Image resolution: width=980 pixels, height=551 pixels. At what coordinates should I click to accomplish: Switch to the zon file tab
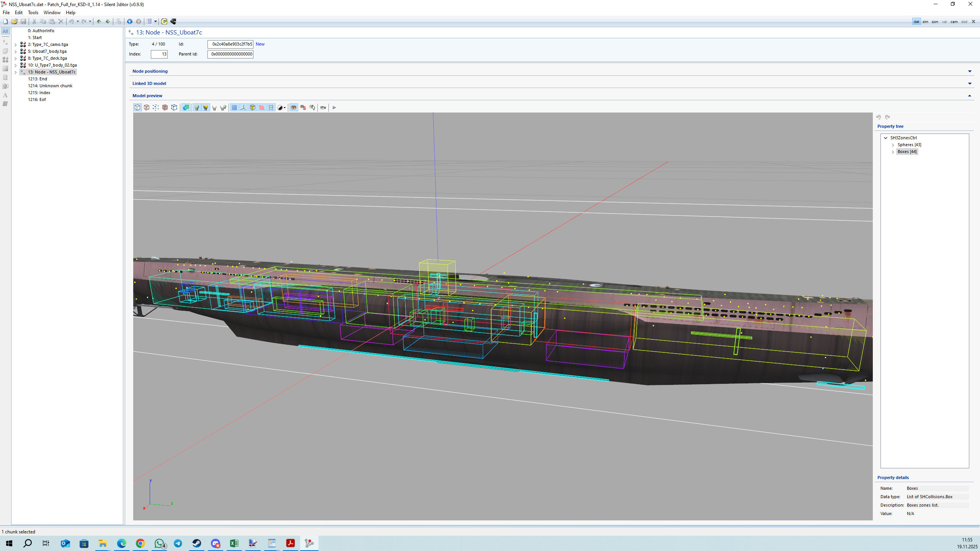tap(935, 22)
